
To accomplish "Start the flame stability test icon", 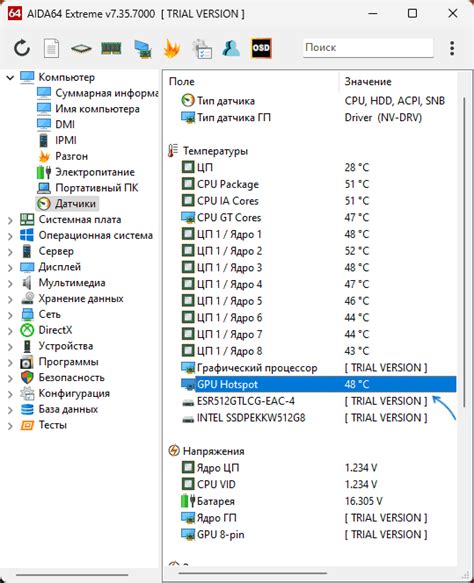I will (x=172, y=48).
